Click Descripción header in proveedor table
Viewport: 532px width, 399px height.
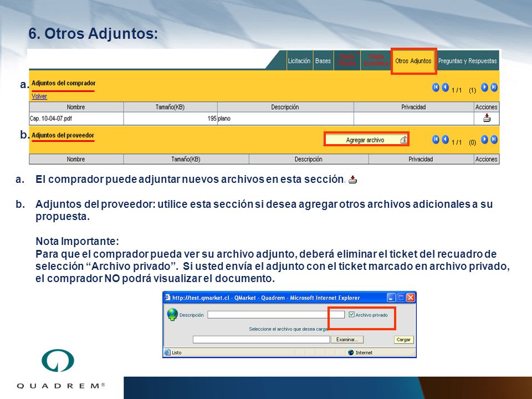pyautogui.click(x=309, y=159)
